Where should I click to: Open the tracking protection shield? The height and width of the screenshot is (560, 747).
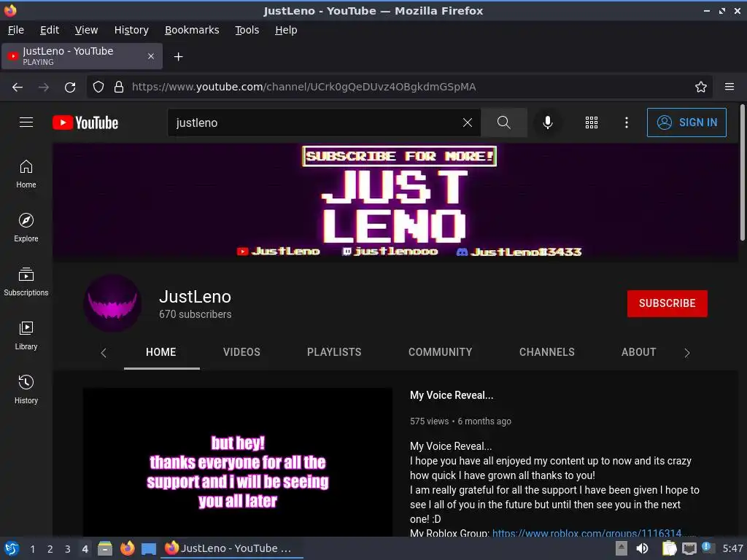[x=98, y=87]
